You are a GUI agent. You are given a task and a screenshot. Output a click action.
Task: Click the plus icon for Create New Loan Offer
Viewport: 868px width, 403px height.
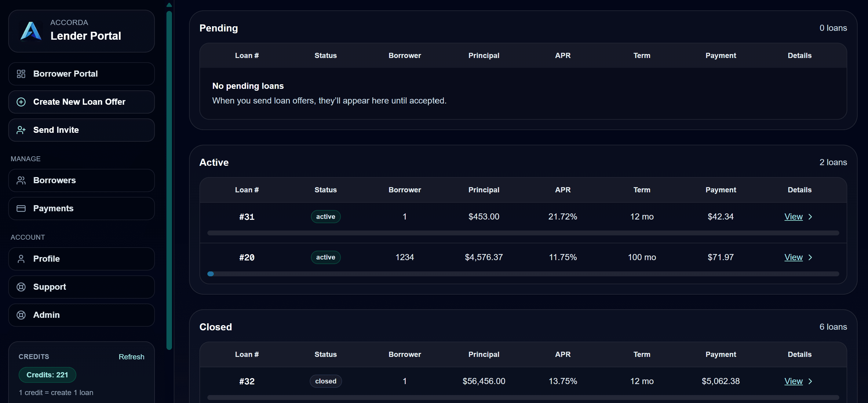point(21,102)
